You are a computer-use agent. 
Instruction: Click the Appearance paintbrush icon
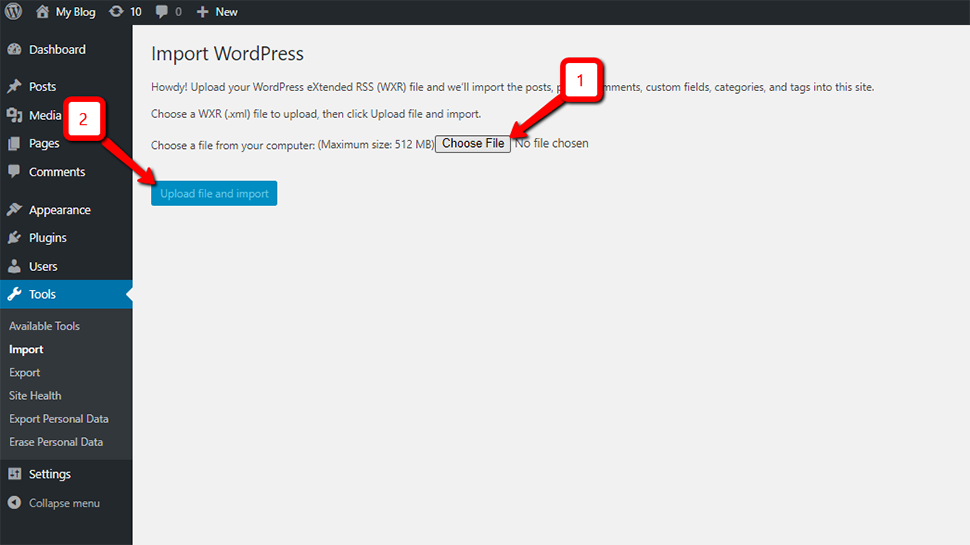click(x=14, y=210)
